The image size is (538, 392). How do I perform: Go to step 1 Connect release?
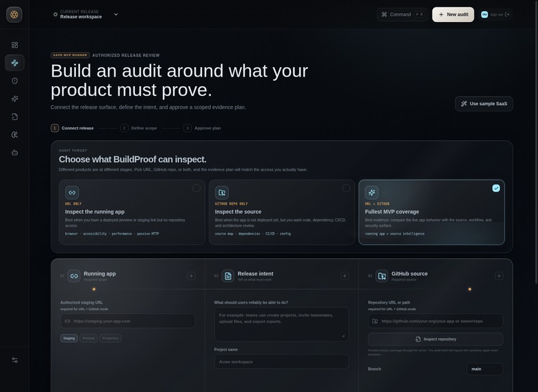click(73, 128)
